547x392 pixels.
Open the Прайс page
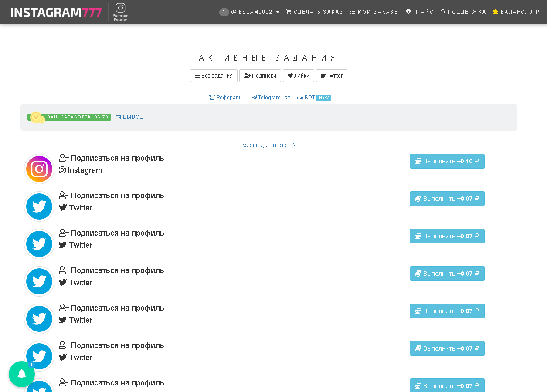(420, 12)
